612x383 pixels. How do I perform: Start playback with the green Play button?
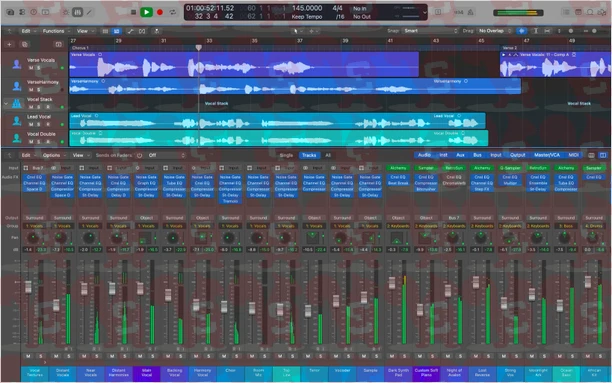click(146, 12)
